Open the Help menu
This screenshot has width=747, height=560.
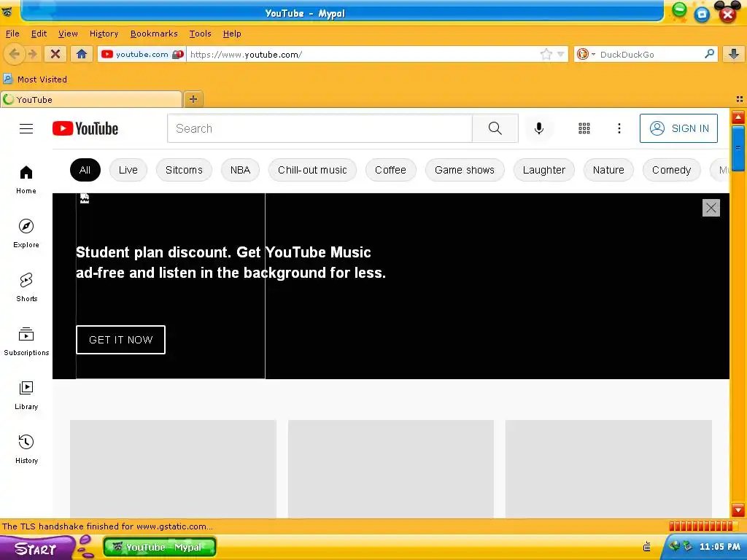(232, 34)
